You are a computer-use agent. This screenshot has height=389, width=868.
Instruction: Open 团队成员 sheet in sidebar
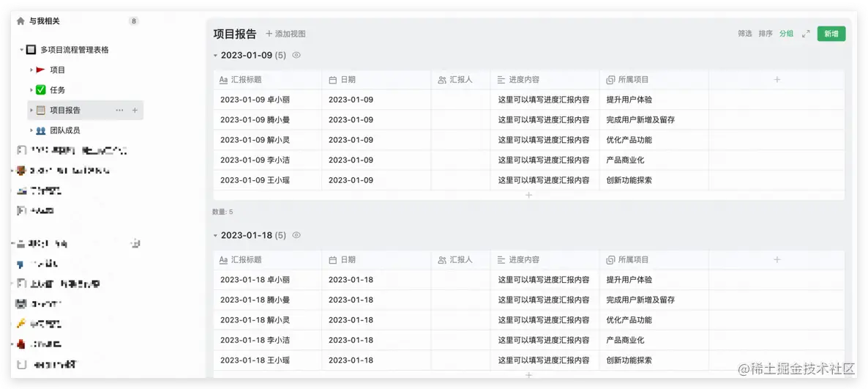65,130
